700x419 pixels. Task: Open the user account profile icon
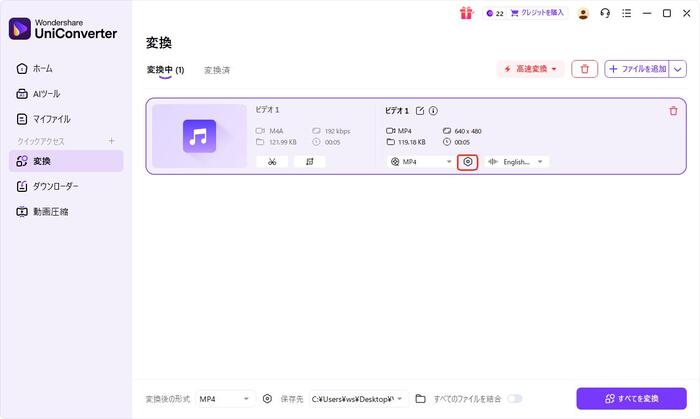[x=583, y=13]
